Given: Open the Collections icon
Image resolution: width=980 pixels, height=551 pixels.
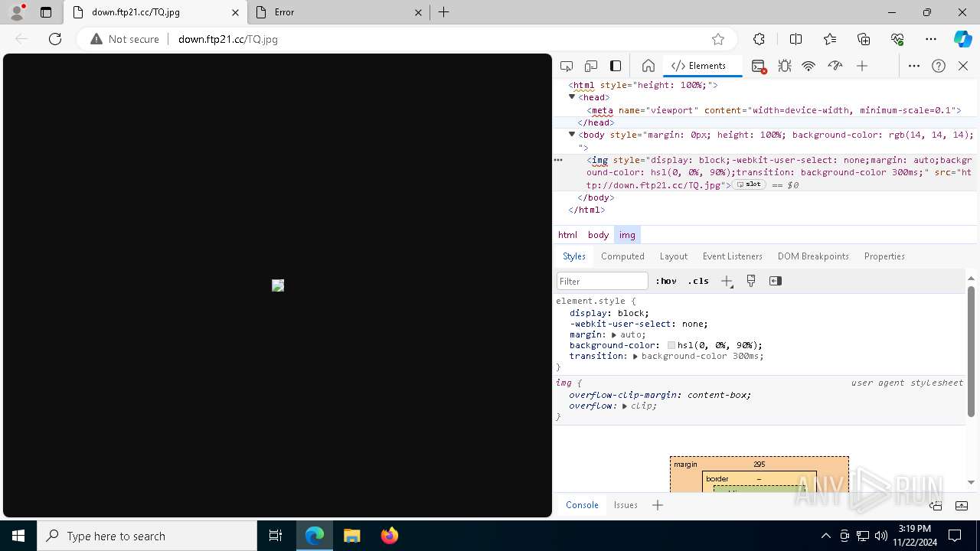Looking at the screenshot, I should [x=864, y=39].
